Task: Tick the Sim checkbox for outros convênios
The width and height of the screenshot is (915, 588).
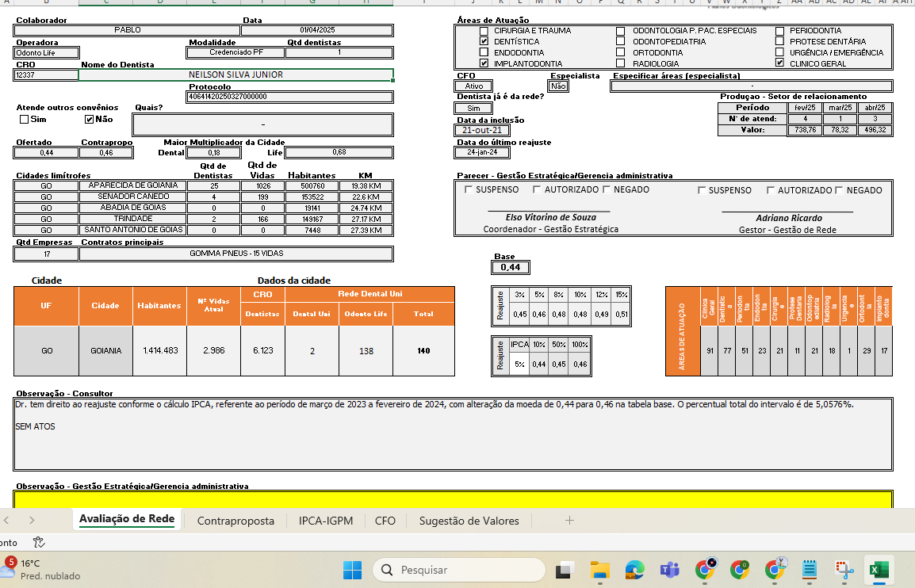Action: pos(24,120)
